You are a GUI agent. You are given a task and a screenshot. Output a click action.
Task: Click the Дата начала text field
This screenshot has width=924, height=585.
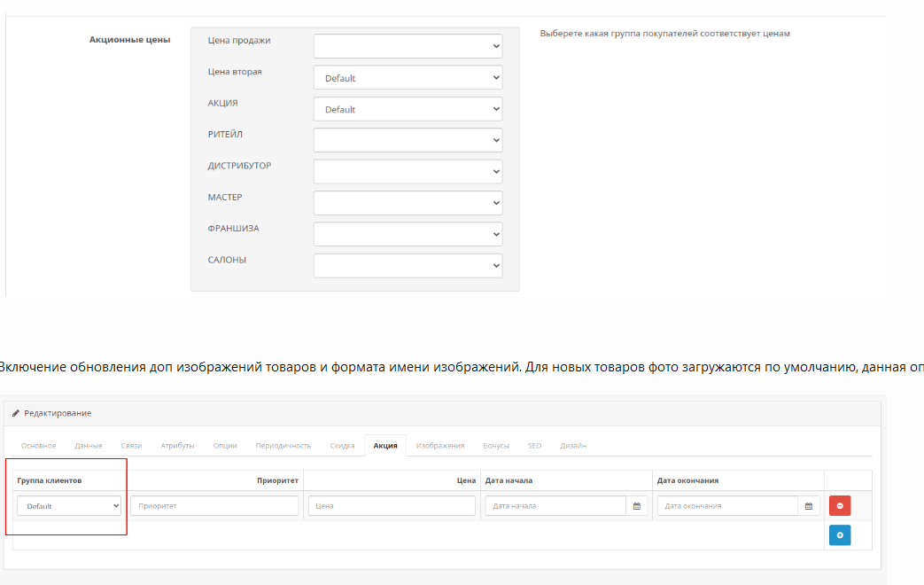coord(555,506)
